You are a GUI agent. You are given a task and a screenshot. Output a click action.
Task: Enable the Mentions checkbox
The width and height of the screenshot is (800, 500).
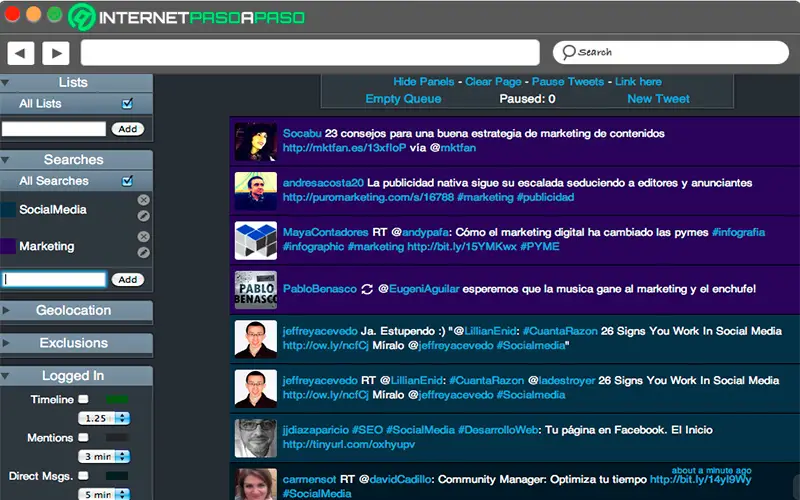coord(83,437)
